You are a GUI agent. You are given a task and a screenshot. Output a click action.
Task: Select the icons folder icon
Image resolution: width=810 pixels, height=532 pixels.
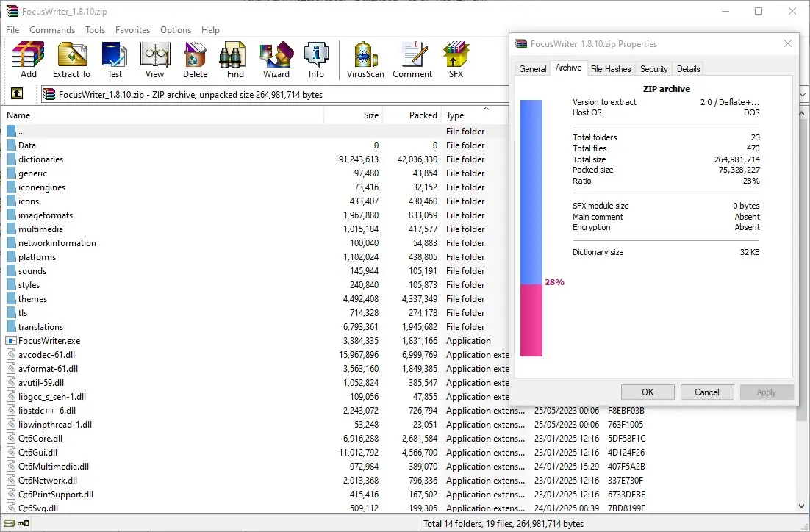(11, 201)
